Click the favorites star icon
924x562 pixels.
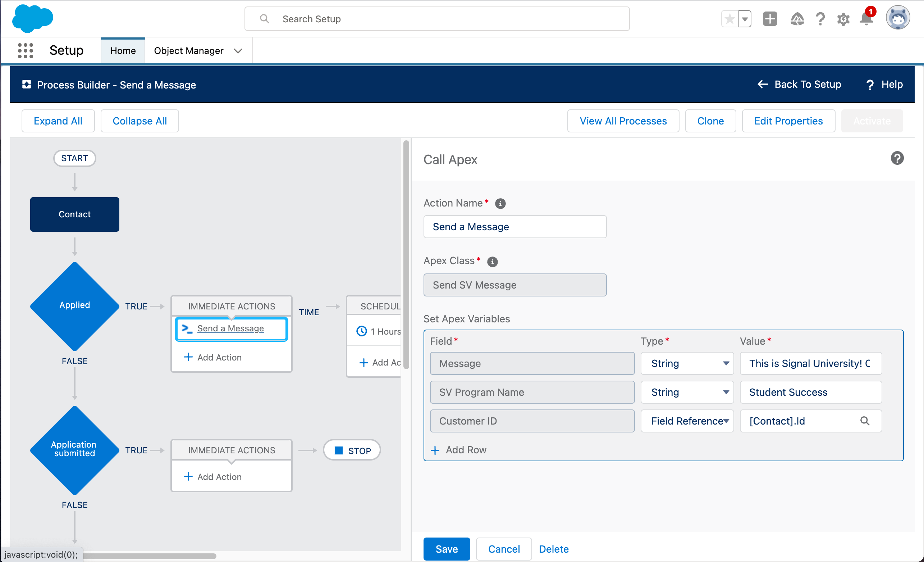point(730,19)
